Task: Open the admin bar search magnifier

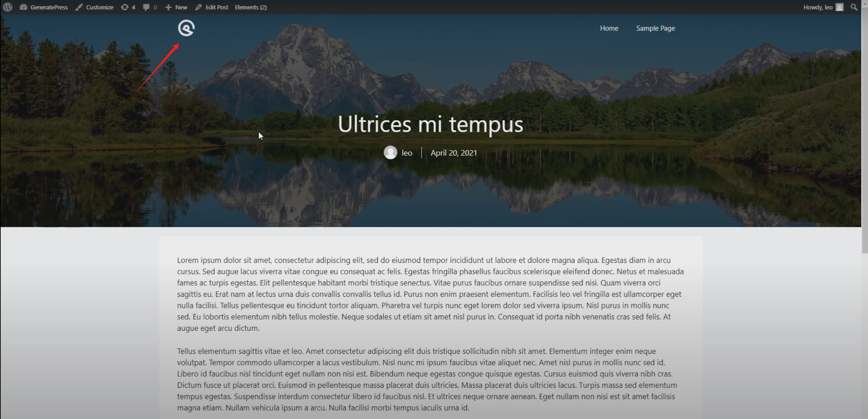Action: [x=854, y=7]
